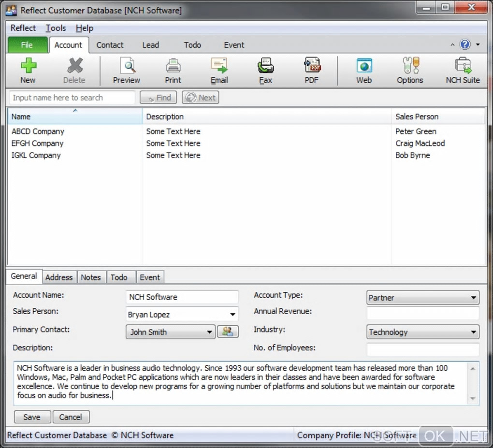
Task: Select the IGKL Company row
Action: [x=246, y=155]
